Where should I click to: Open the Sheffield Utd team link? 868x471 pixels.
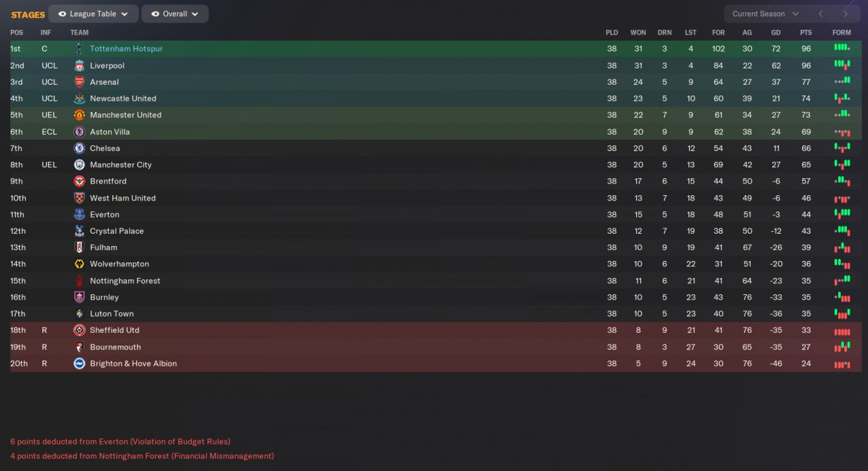(115, 330)
